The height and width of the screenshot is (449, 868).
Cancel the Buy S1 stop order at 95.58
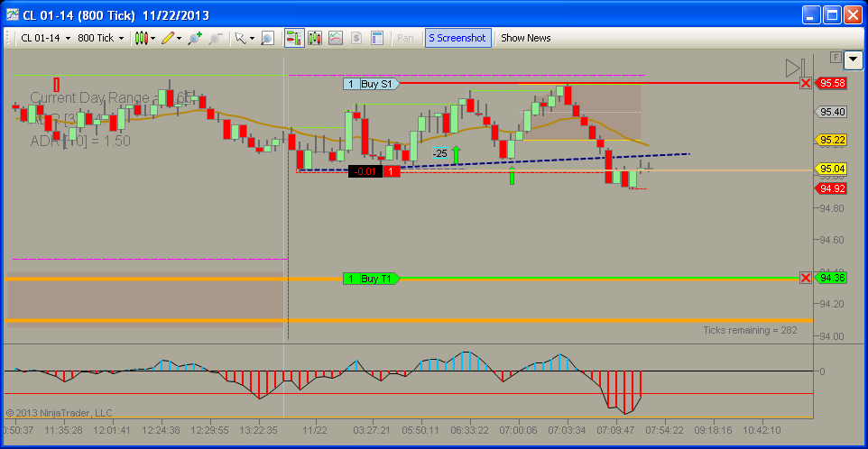[x=806, y=83]
